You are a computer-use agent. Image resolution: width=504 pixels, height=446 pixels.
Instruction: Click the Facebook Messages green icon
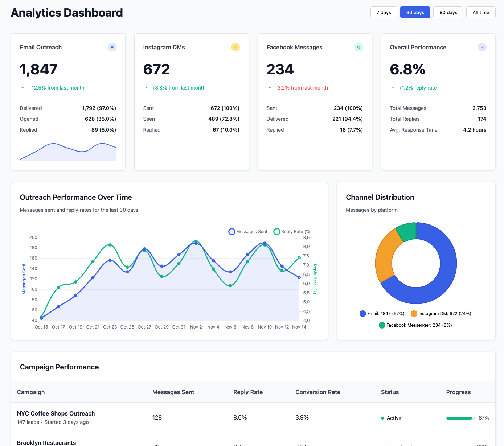coord(359,47)
